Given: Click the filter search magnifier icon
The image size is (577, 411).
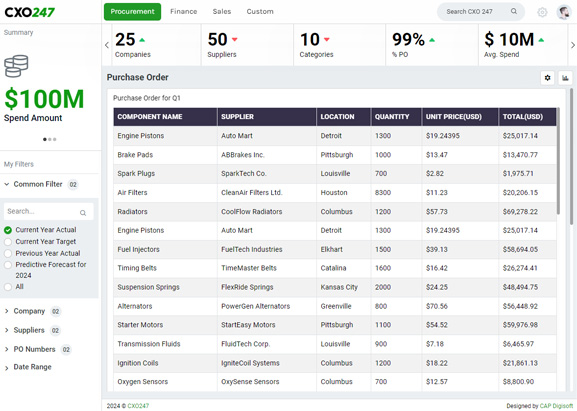Looking at the screenshot, I should tap(83, 213).
